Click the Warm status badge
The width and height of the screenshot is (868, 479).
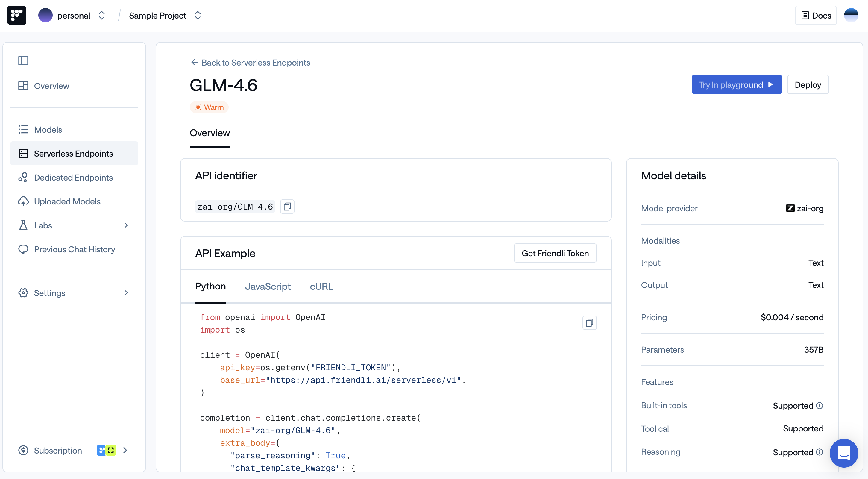point(209,107)
